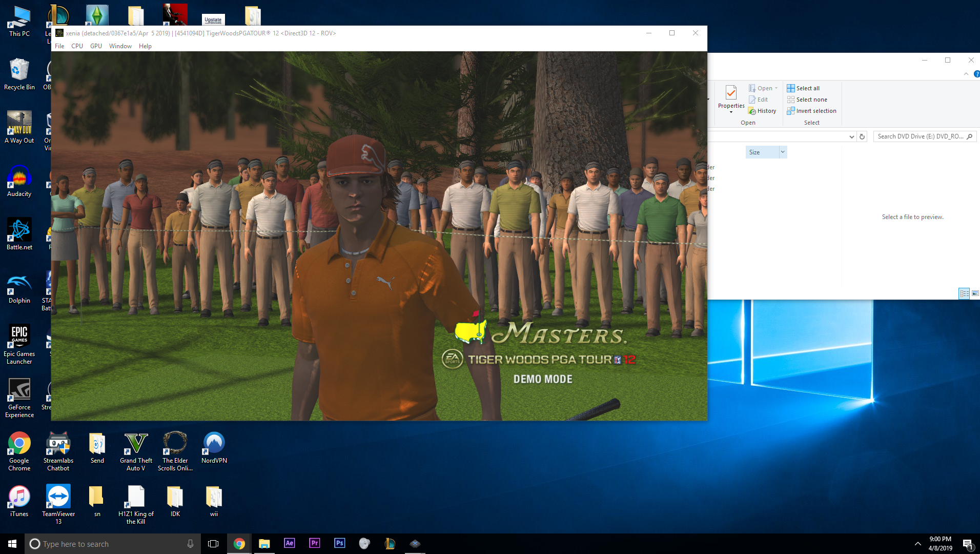
Task: Open Task View on taskbar
Action: (x=213, y=544)
